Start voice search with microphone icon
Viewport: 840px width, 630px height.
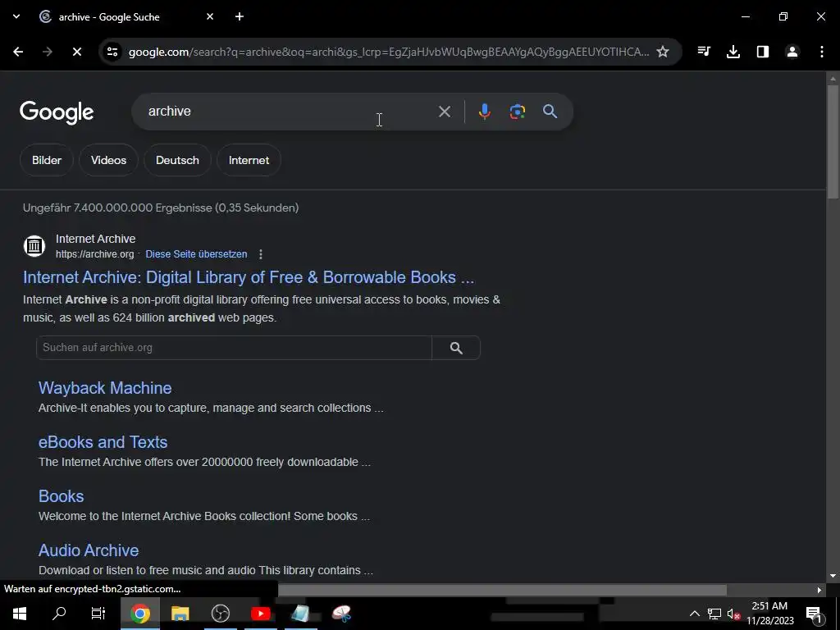click(484, 112)
